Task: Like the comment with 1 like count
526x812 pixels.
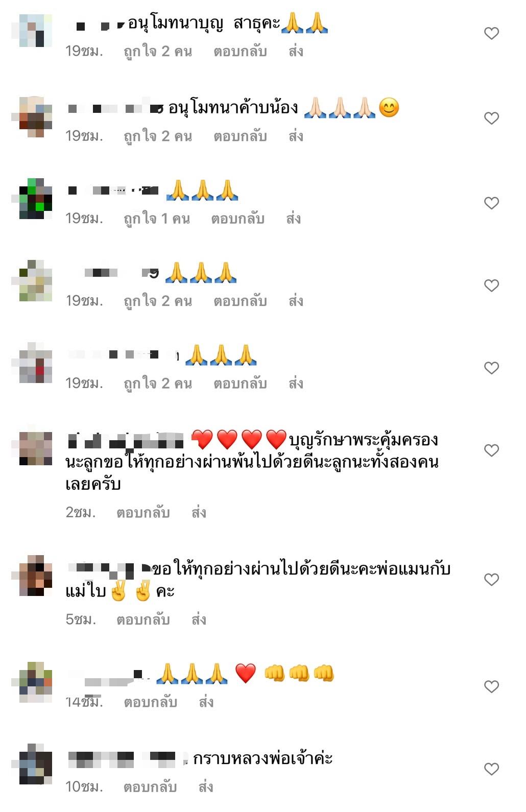Action: tap(491, 203)
